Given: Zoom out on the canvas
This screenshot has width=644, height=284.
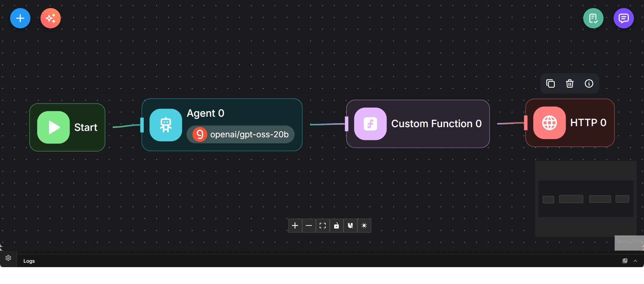Looking at the screenshot, I should pyautogui.click(x=309, y=226).
